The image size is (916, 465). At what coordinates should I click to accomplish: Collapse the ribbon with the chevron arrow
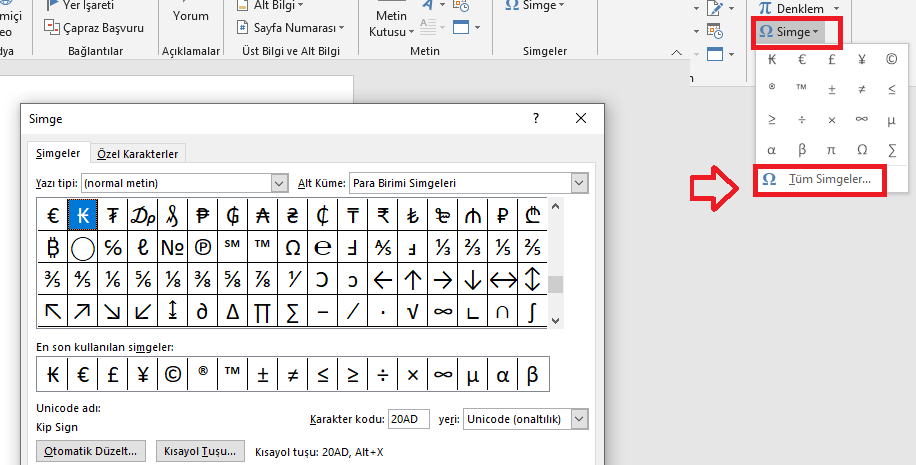(x=676, y=53)
